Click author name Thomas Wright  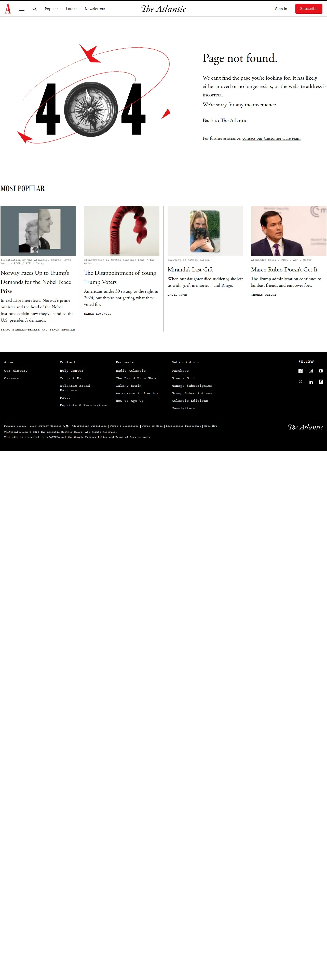click(264, 295)
